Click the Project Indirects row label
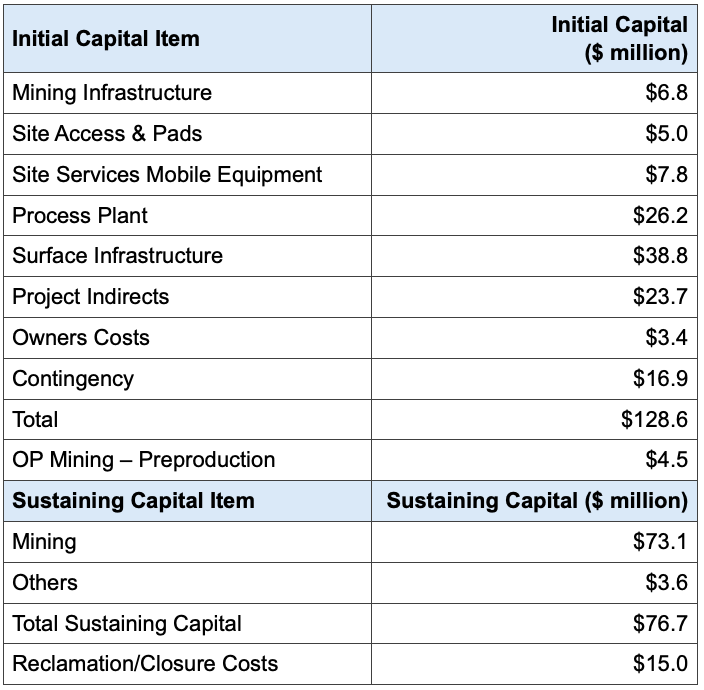The width and height of the screenshot is (704, 690). point(91,297)
